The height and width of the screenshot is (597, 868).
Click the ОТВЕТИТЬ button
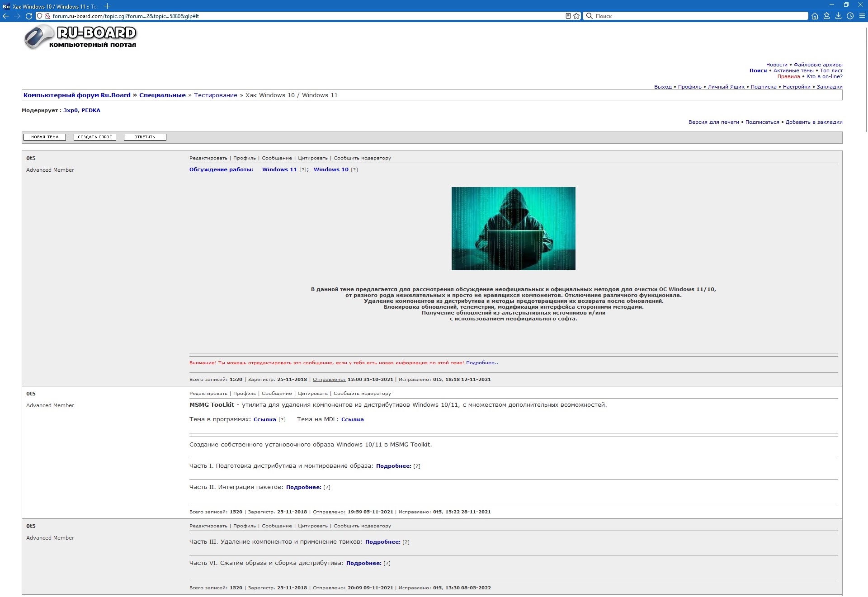tap(145, 137)
